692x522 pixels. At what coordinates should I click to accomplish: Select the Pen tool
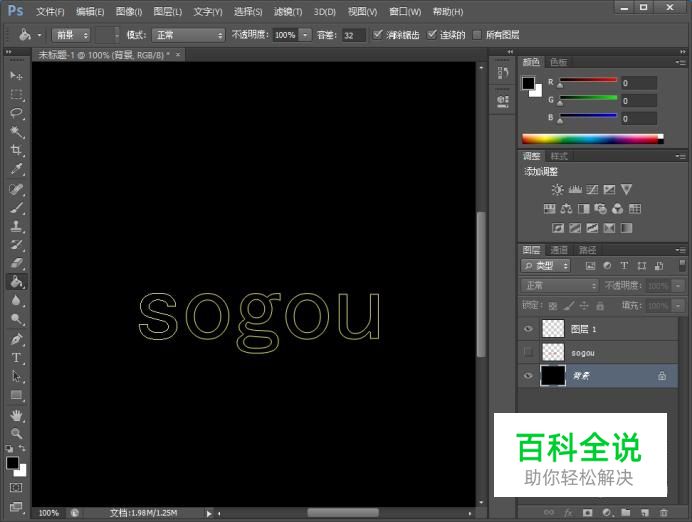(16, 339)
